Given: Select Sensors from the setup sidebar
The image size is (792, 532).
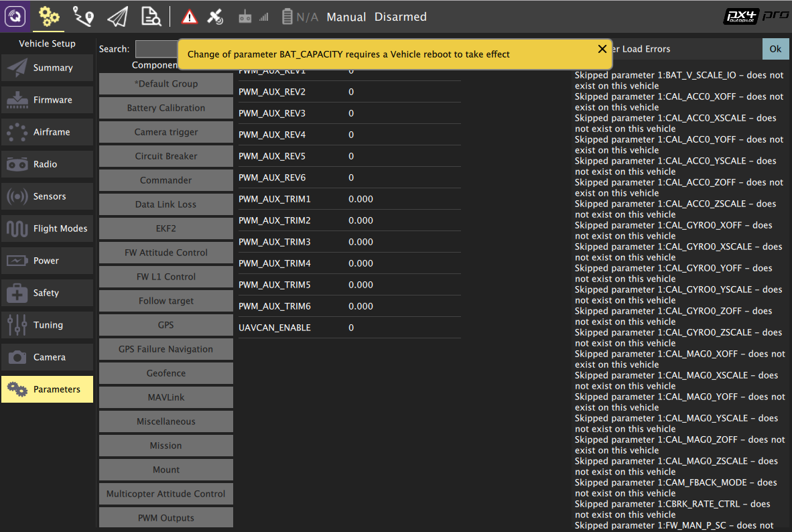Looking at the screenshot, I should [x=47, y=196].
